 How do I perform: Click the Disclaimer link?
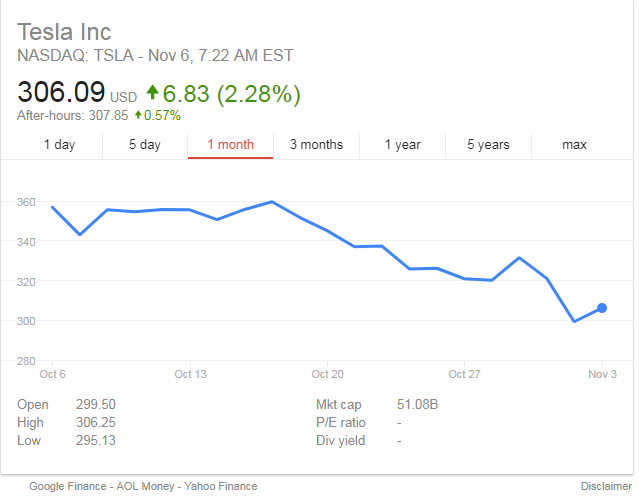coord(606,486)
